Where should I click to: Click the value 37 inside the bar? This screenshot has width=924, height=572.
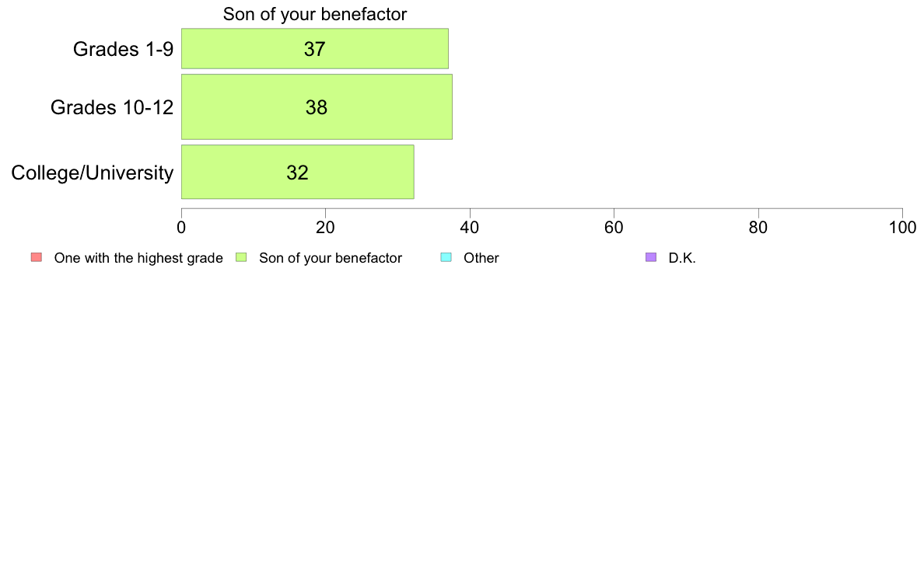pyautogui.click(x=315, y=49)
